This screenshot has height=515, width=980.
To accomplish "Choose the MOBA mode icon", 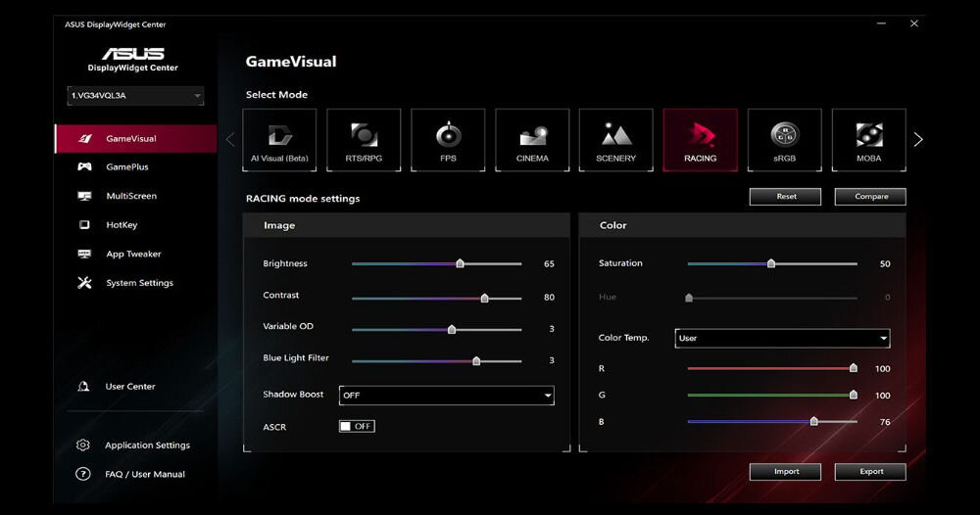I will (x=868, y=140).
